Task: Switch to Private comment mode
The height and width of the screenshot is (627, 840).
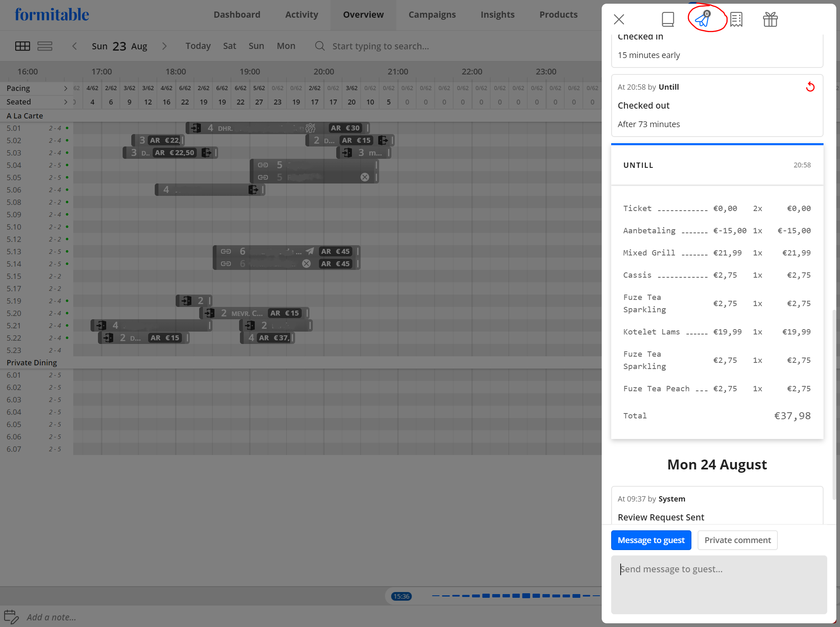Action: pyautogui.click(x=737, y=540)
